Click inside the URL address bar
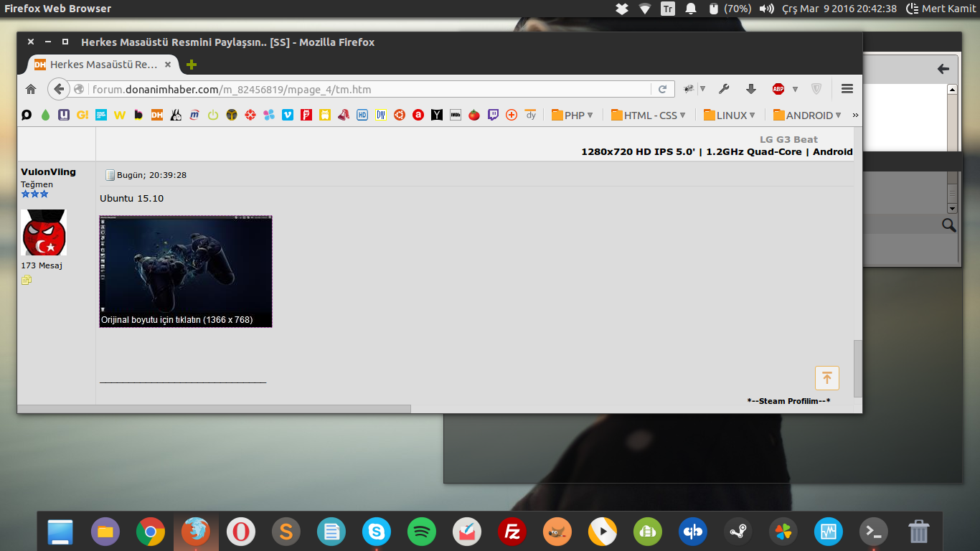Screen dimensions: 980x551 [369, 90]
